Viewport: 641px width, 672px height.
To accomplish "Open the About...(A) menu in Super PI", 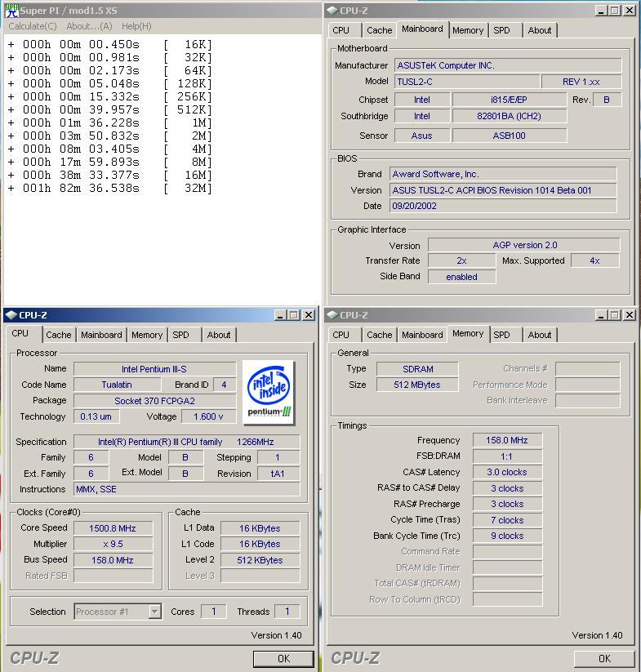I will (x=89, y=26).
